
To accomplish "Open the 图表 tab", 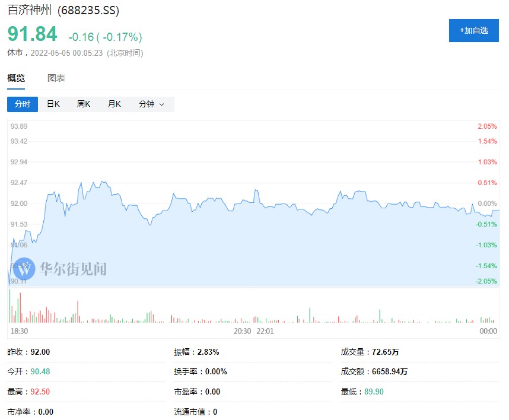I will coord(56,78).
